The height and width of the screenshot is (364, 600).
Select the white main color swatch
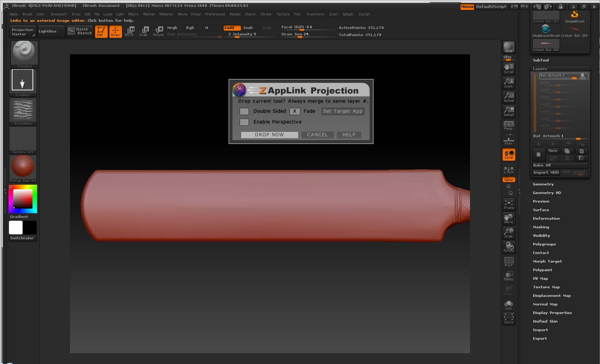pyautogui.click(x=16, y=228)
